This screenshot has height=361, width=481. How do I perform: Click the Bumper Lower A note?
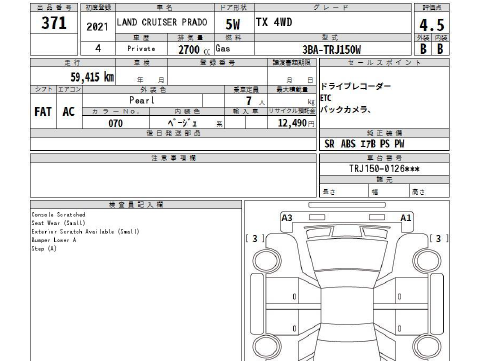coord(54,240)
